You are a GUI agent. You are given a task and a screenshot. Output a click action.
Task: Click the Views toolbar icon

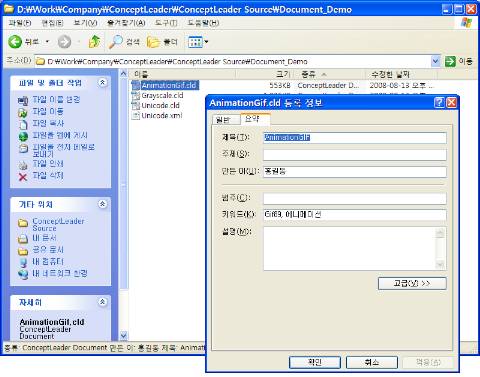click(195, 42)
